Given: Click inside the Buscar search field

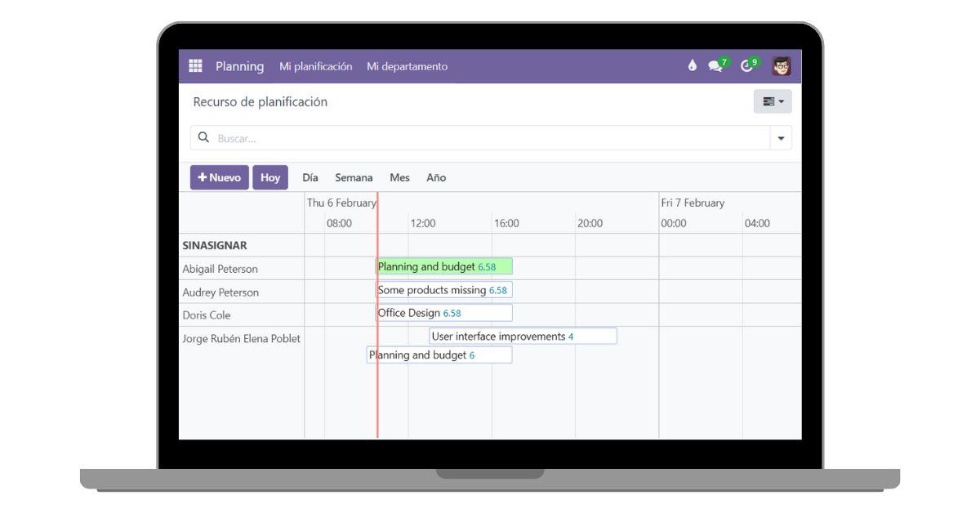Looking at the screenshot, I should click(327, 137).
